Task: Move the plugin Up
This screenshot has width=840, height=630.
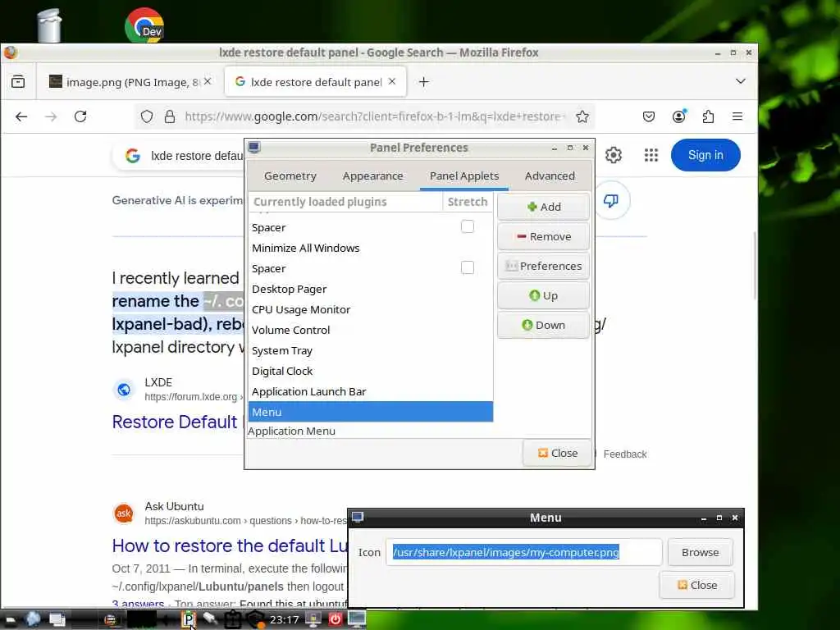Action: [543, 295]
